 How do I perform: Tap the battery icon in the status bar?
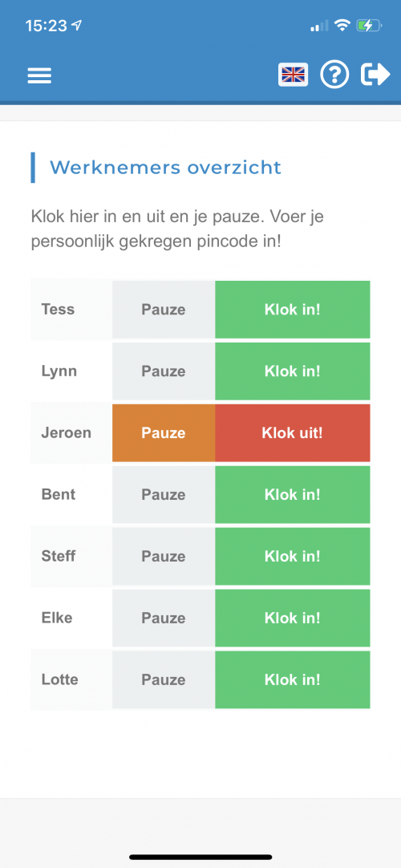[368, 26]
